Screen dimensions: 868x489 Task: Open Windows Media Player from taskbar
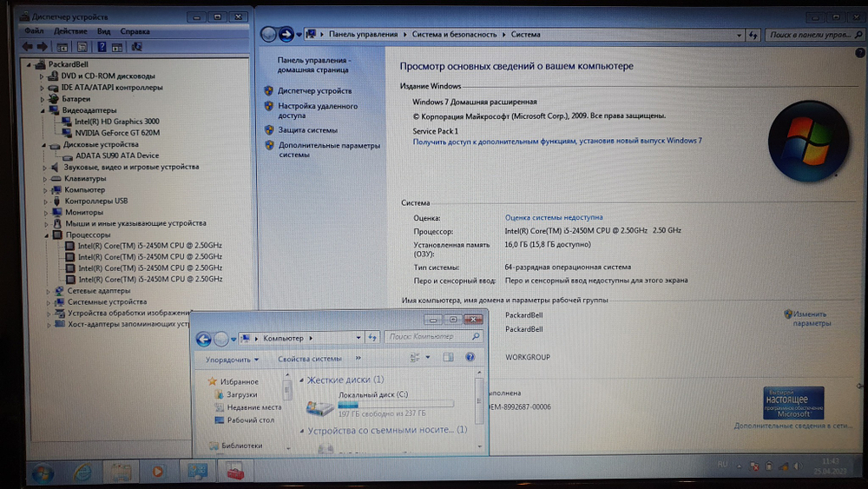[158, 472]
